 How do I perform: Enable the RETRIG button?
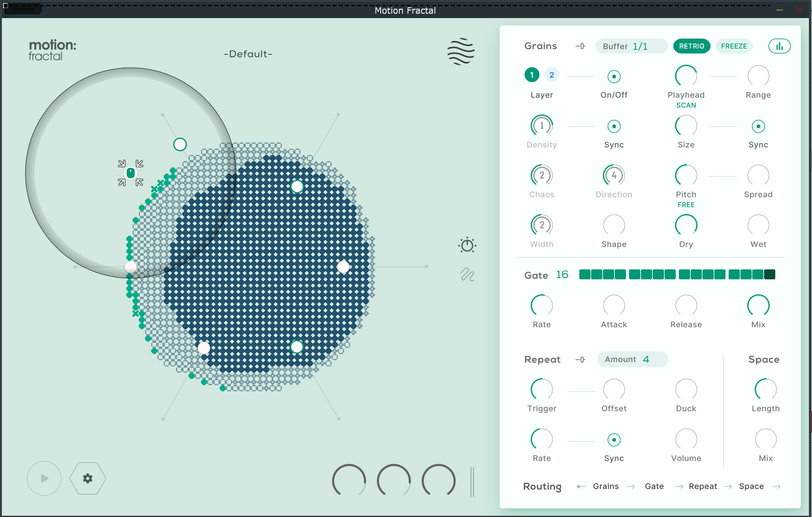click(x=692, y=46)
